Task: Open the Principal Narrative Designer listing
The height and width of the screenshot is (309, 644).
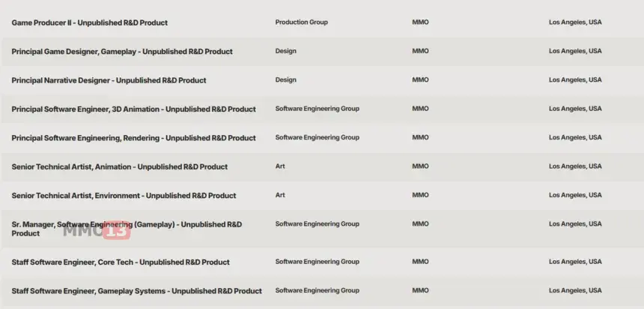Action: [x=109, y=80]
